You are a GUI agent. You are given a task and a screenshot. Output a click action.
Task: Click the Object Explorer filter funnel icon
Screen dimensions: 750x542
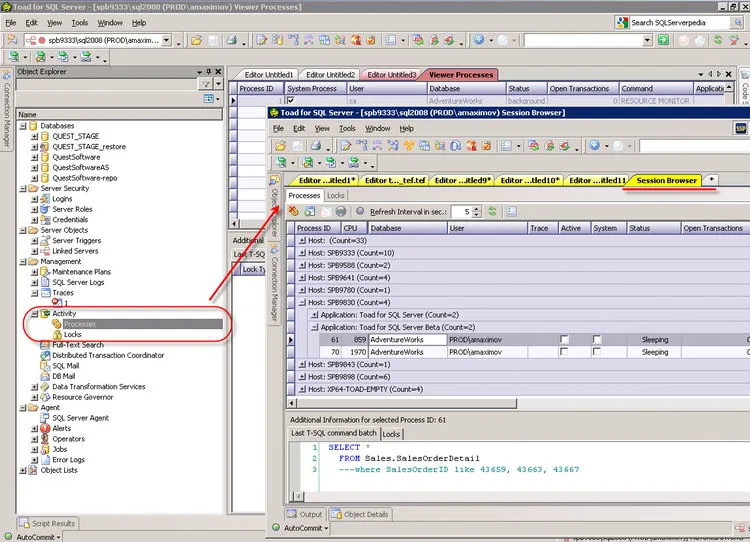206,84
